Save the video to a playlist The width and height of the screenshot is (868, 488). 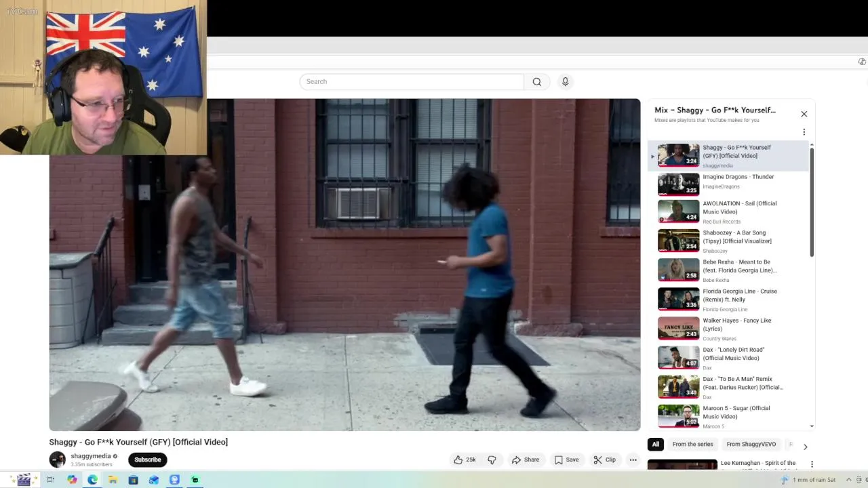[x=566, y=460]
